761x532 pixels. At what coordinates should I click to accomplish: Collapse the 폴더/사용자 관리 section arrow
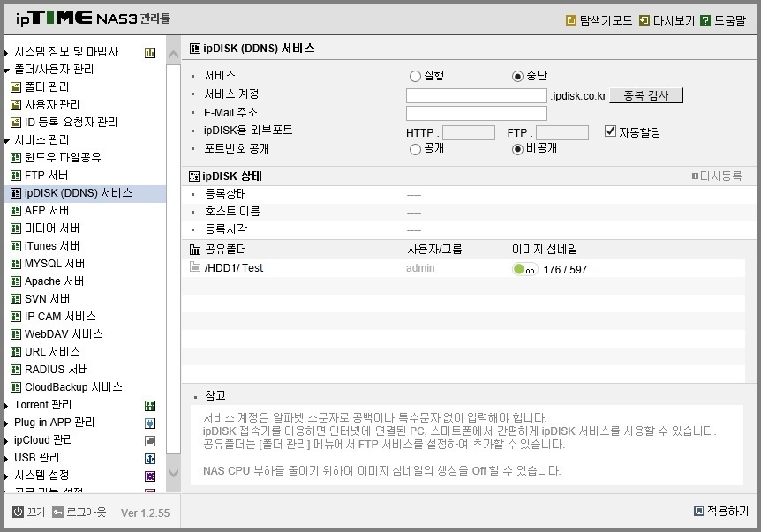pyautogui.click(x=6, y=71)
